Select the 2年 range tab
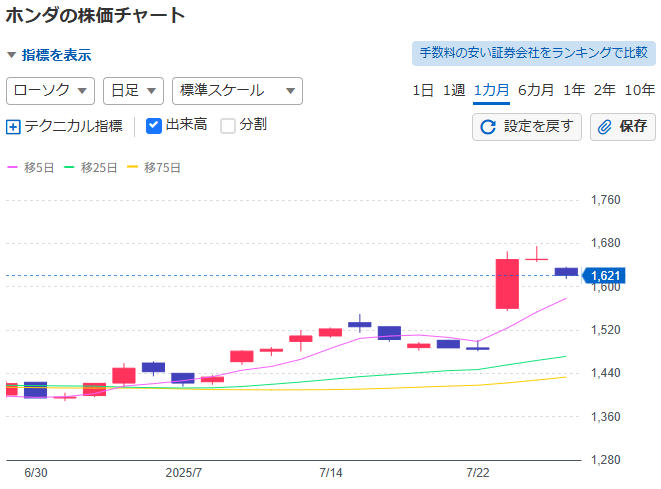Viewport: 661px width, 489px height. pos(605,90)
